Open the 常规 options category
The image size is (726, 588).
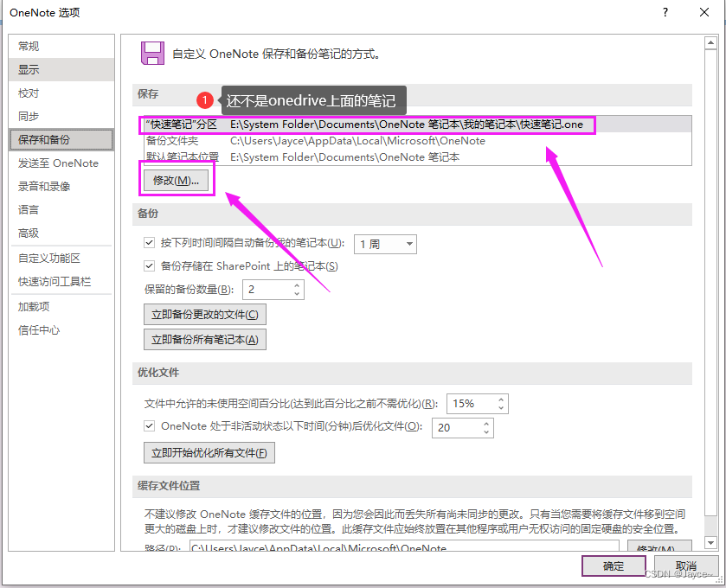[61, 47]
